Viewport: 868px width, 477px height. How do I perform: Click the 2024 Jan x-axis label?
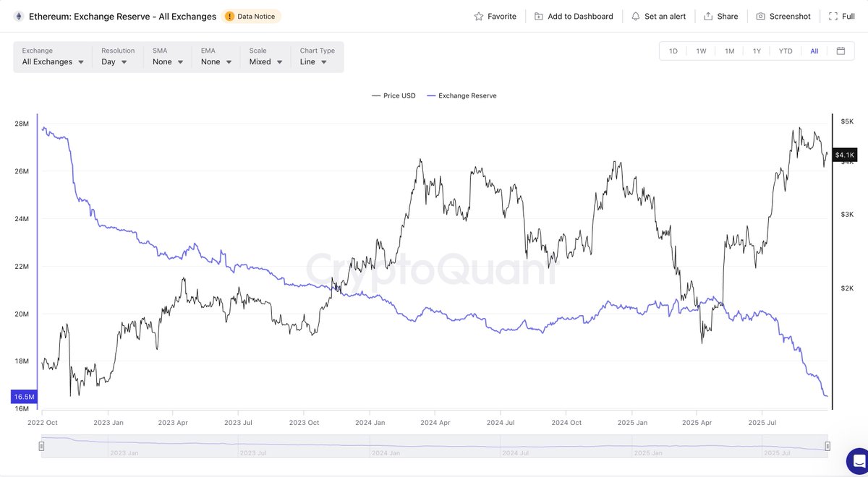tap(369, 422)
